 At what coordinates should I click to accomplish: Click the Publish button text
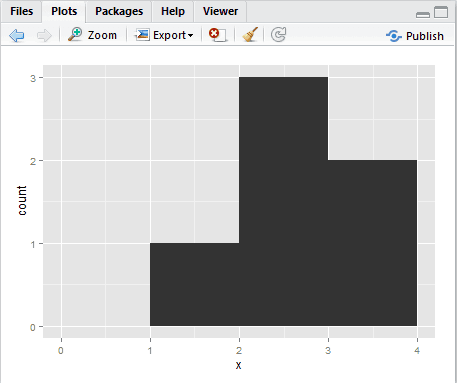[x=425, y=36]
